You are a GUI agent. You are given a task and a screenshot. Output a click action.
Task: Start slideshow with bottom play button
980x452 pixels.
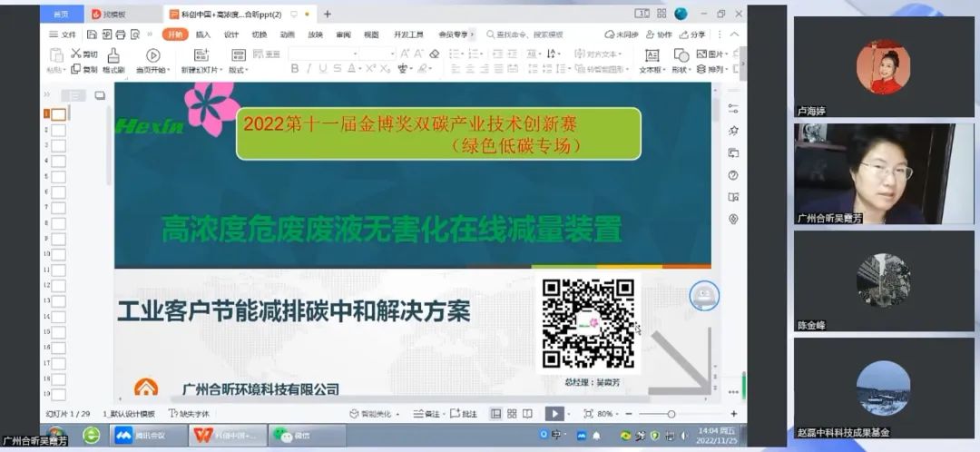pyautogui.click(x=553, y=414)
